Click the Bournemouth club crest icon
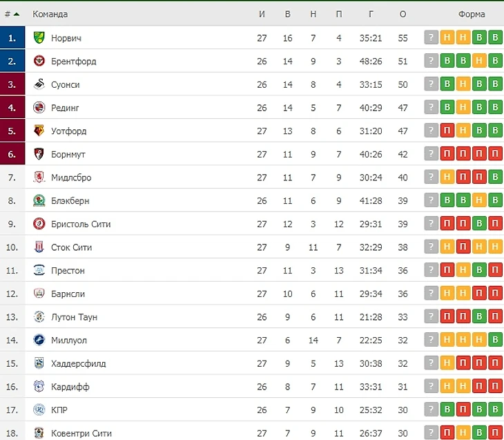 point(39,154)
